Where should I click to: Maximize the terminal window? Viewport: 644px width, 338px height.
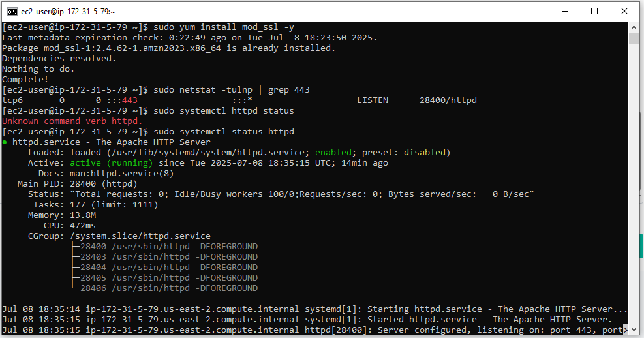point(594,12)
